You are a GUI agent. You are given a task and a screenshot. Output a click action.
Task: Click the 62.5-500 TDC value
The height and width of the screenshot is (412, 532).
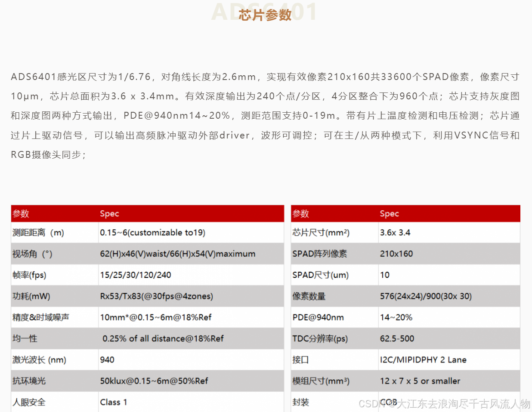coord(397,338)
